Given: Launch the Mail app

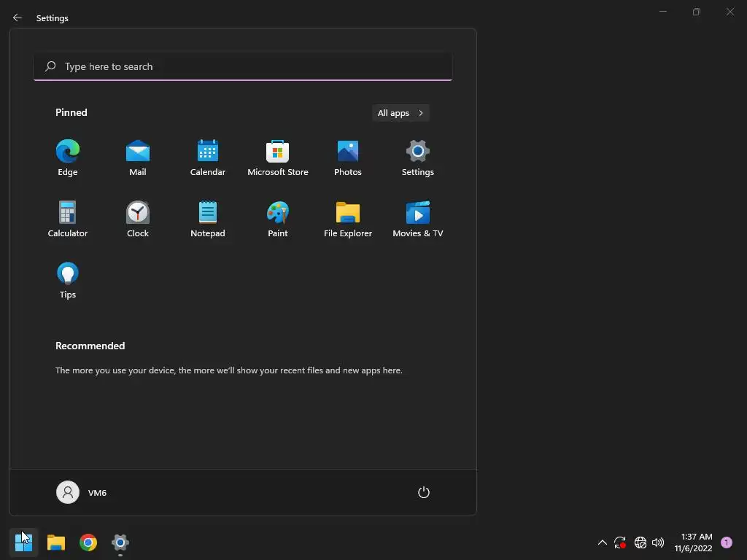Looking at the screenshot, I should 138,158.
